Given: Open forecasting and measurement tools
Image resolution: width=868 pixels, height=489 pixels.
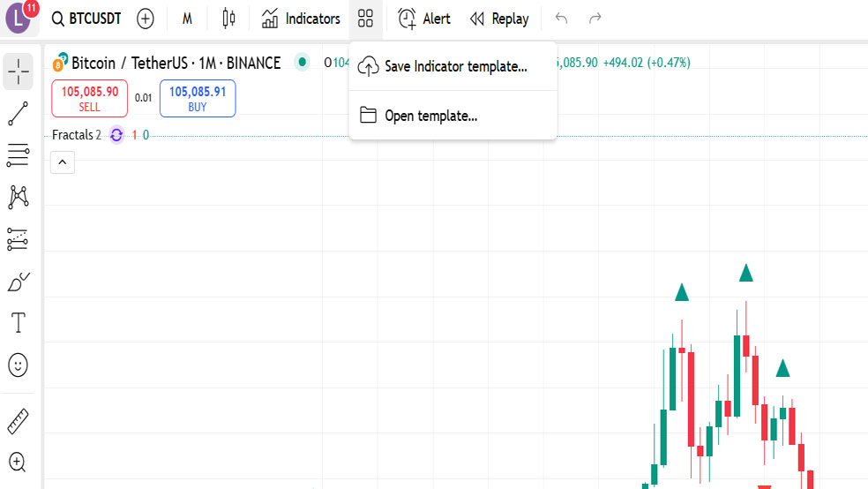Looking at the screenshot, I should pos(18,239).
